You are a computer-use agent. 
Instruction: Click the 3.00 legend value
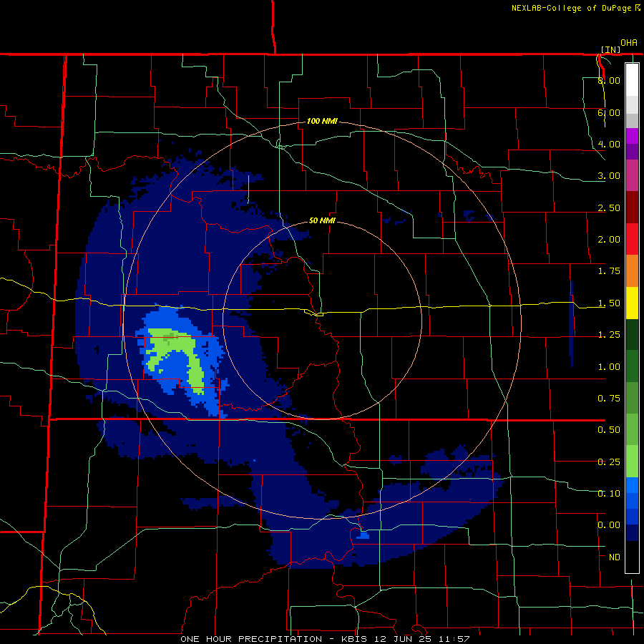609,176
